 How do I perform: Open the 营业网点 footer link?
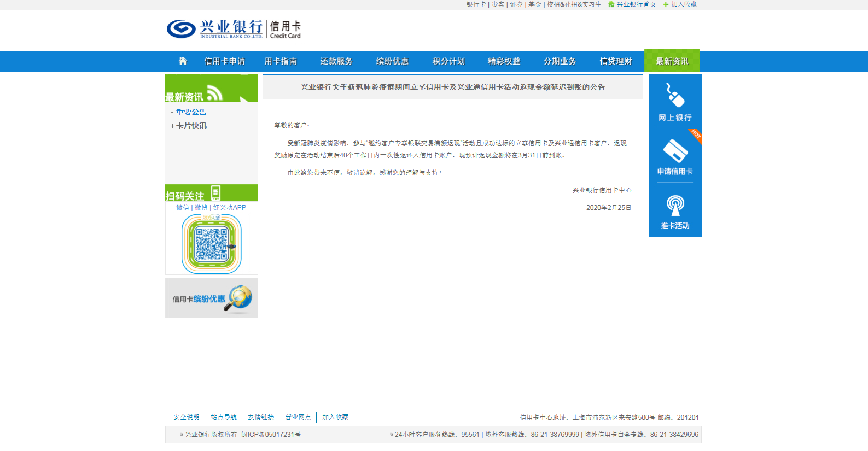click(x=298, y=417)
